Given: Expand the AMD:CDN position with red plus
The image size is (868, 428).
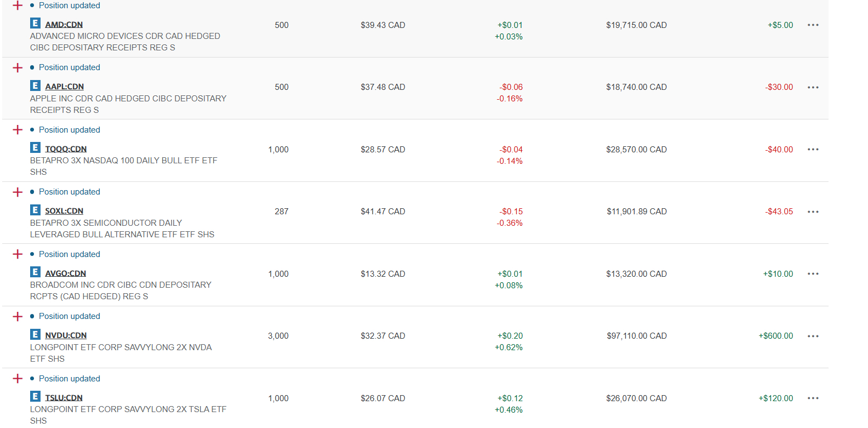Looking at the screenshot, I should tap(18, 5).
